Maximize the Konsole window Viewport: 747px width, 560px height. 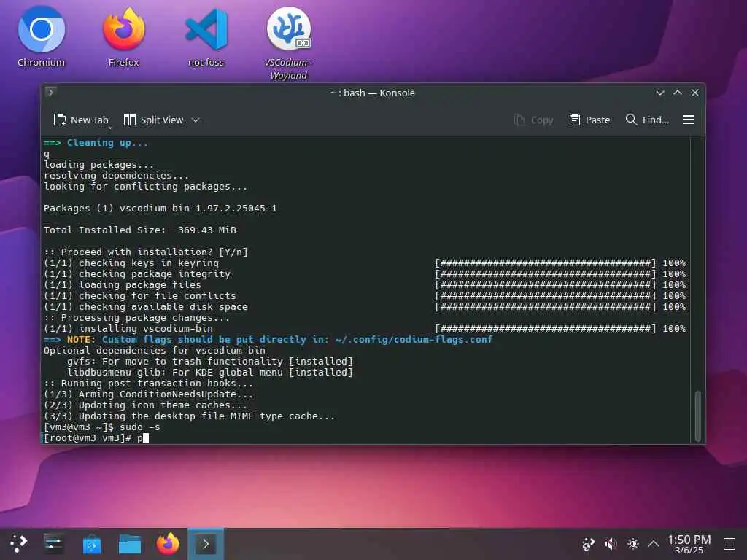point(678,93)
